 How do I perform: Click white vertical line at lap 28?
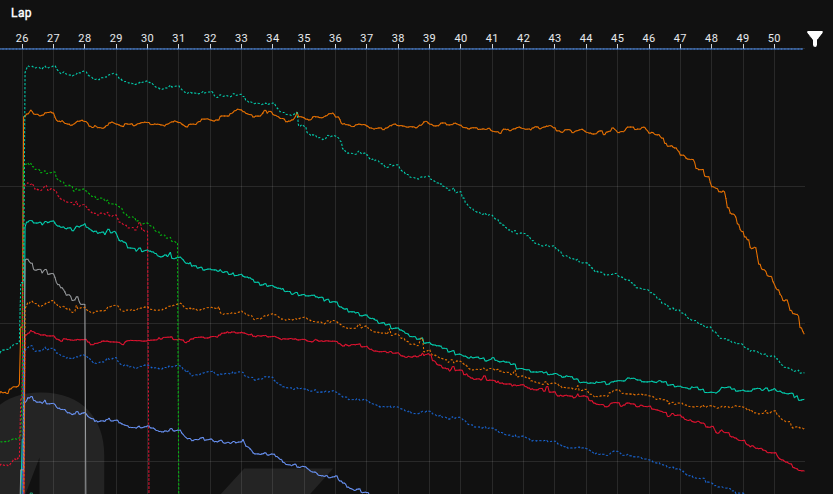pyautogui.click(x=85, y=400)
